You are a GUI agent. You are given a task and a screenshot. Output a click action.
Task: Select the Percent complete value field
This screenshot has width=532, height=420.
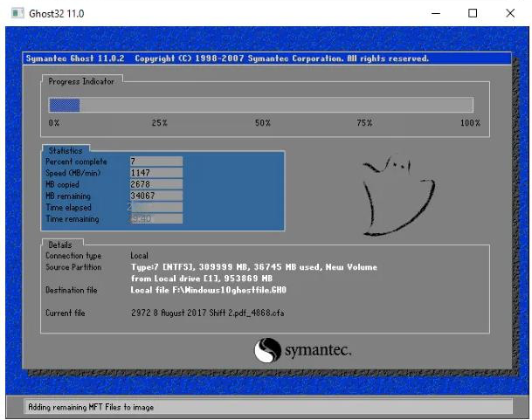pos(155,162)
